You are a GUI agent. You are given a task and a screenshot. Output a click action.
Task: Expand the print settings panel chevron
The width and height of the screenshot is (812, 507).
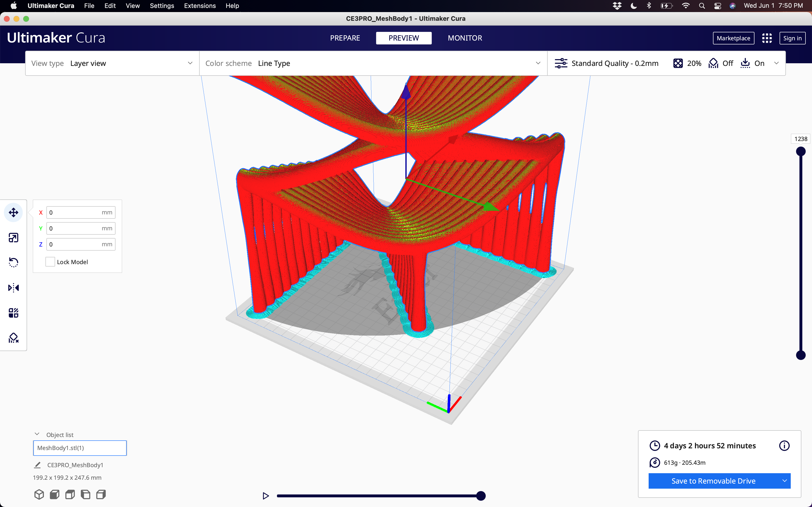(776, 63)
